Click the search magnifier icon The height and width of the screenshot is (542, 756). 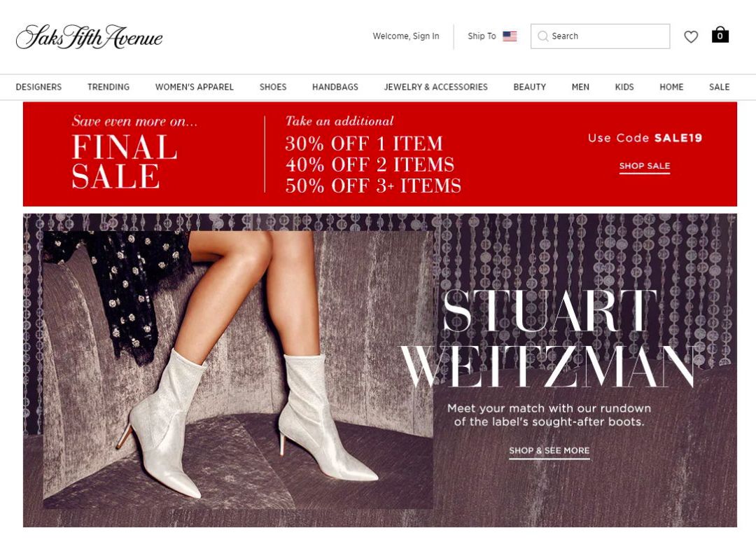pos(542,36)
